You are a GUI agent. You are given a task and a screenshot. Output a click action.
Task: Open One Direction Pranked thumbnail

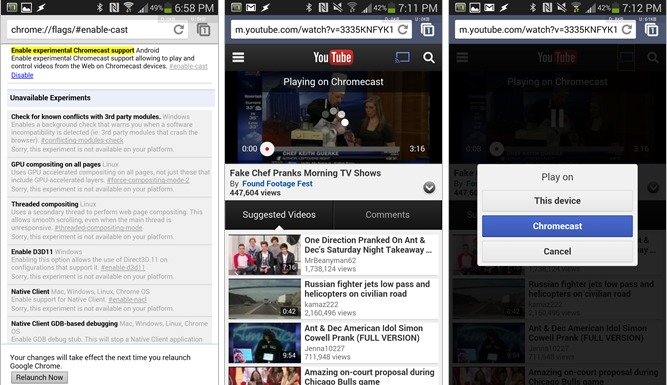(x=265, y=255)
